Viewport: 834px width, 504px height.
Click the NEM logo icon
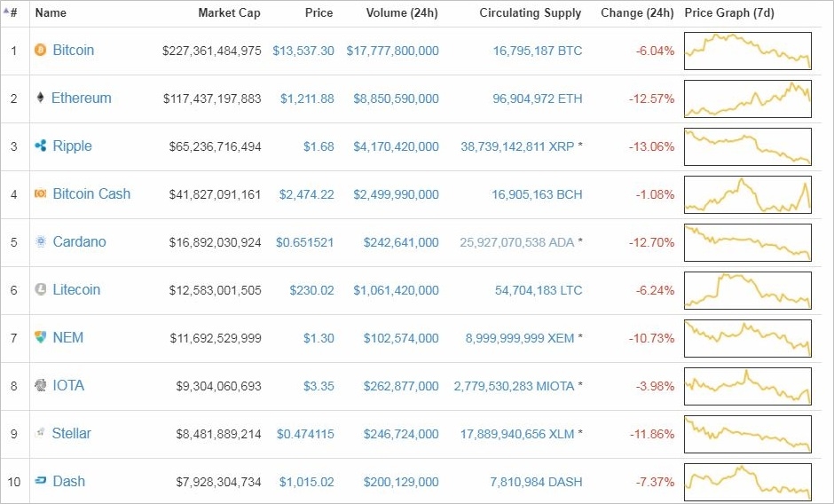click(40, 338)
